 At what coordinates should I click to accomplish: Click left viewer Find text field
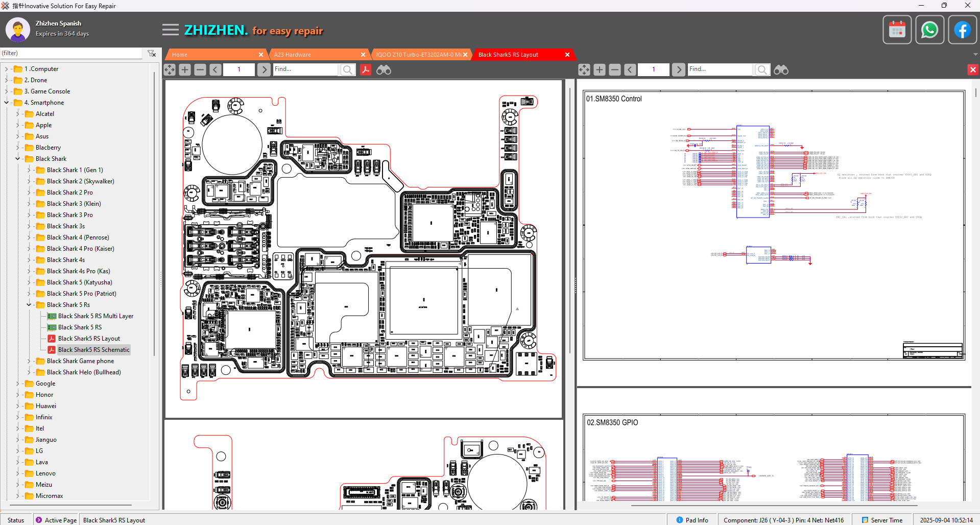click(305, 69)
